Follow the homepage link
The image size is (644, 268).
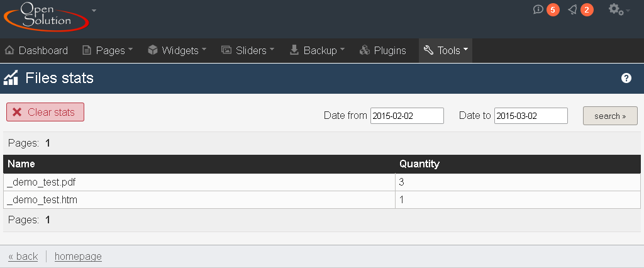click(78, 257)
